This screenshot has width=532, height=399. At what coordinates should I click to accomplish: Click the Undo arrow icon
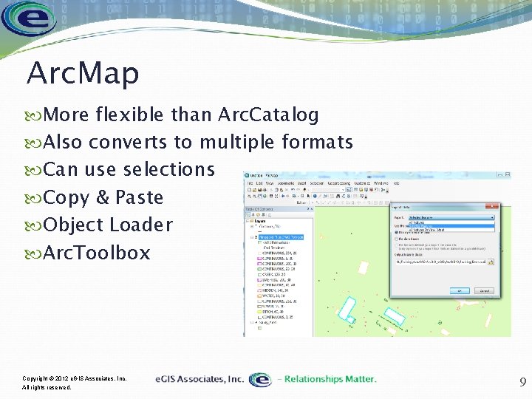(x=293, y=190)
